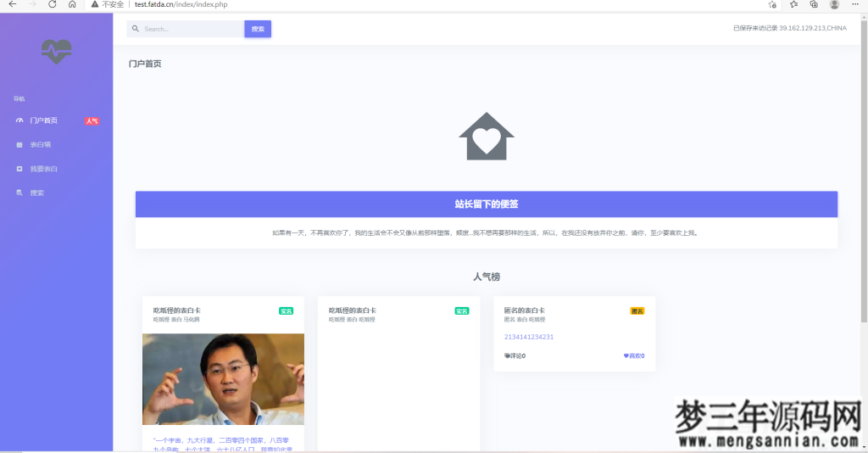Screen dimensions: 868x453
Task: Click the 站长留下的便签 header bar
Action: click(487, 204)
